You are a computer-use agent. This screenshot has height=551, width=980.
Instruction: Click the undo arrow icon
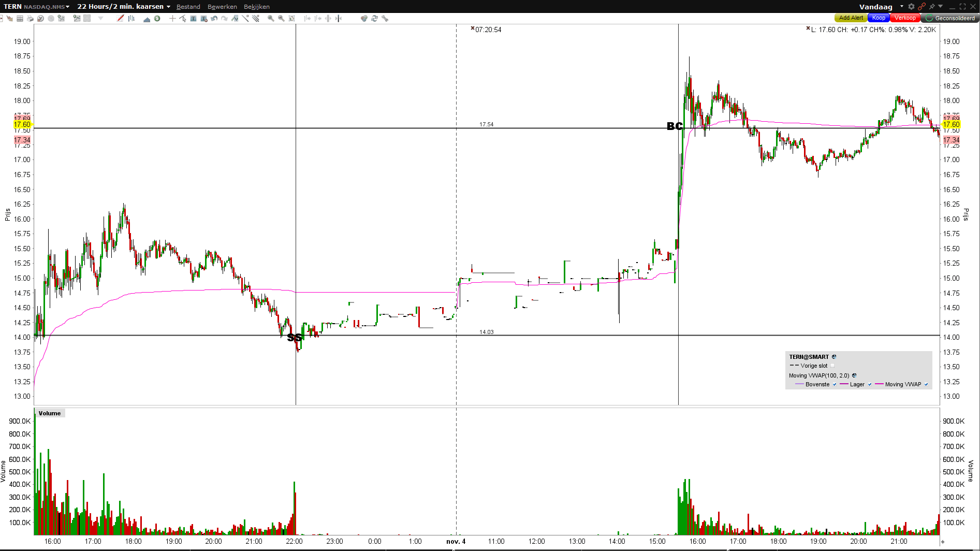tap(214, 19)
